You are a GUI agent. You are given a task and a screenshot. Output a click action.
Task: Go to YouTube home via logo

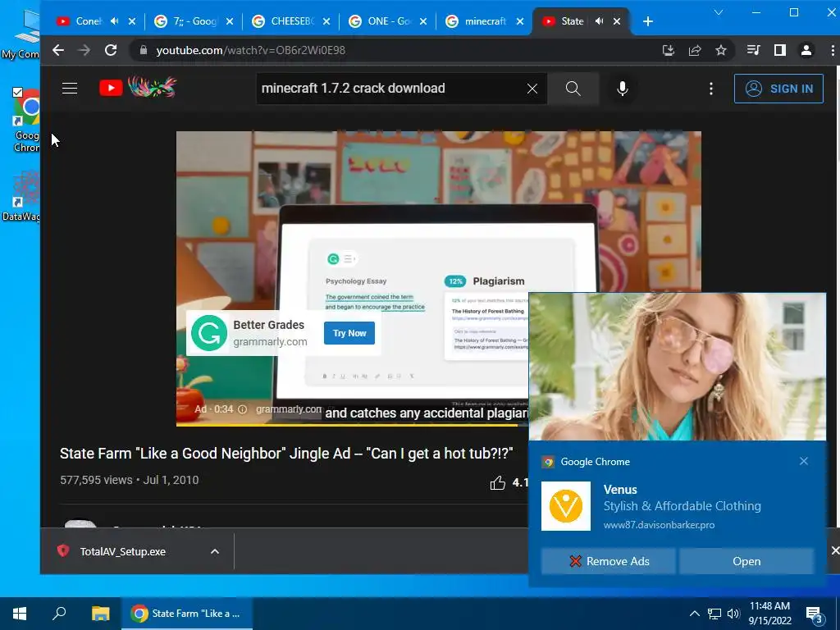click(x=138, y=87)
